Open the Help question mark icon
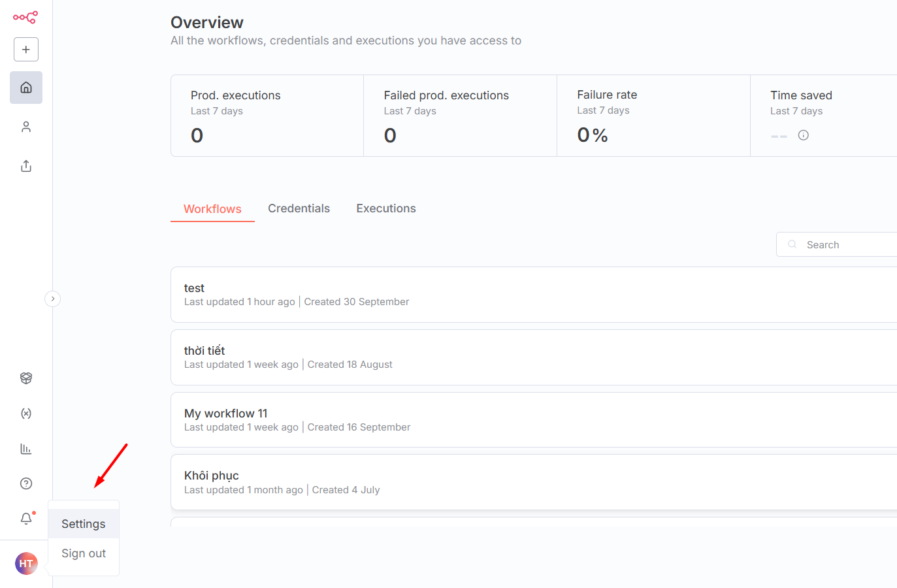 [x=26, y=483]
